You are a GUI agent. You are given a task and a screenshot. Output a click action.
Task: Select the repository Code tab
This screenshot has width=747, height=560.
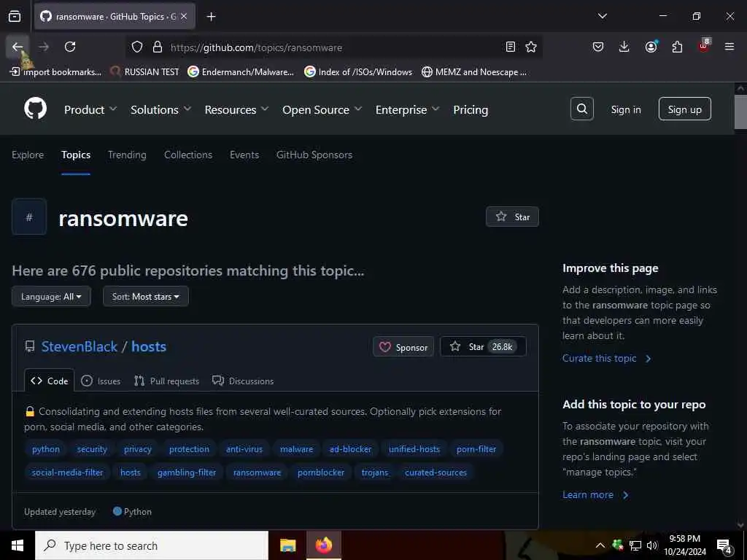pyautogui.click(x=50, y=381)
